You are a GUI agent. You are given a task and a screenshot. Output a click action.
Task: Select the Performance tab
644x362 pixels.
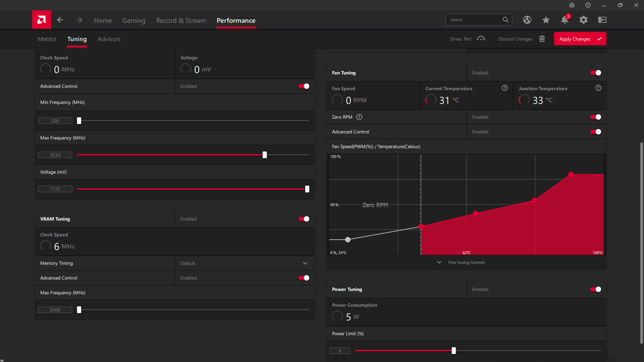[236, 20]
